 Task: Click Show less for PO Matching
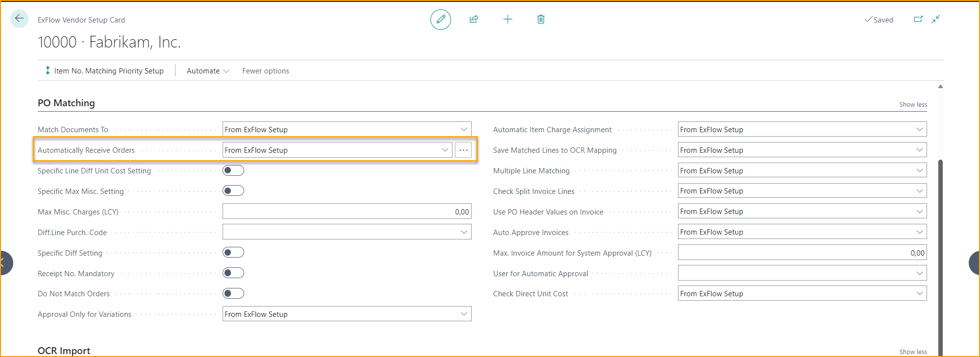tap(913, 104)
